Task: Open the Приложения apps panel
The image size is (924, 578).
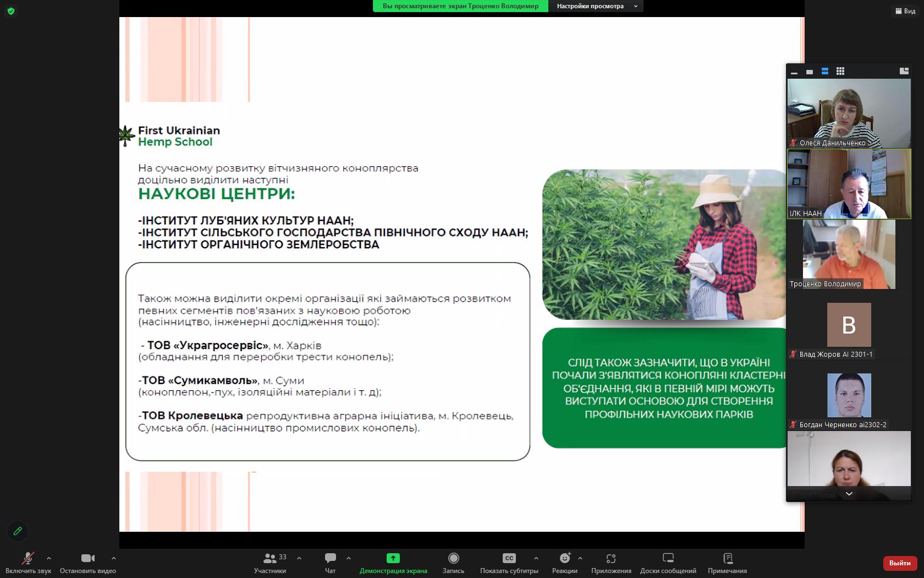Action: click(611, 563)
